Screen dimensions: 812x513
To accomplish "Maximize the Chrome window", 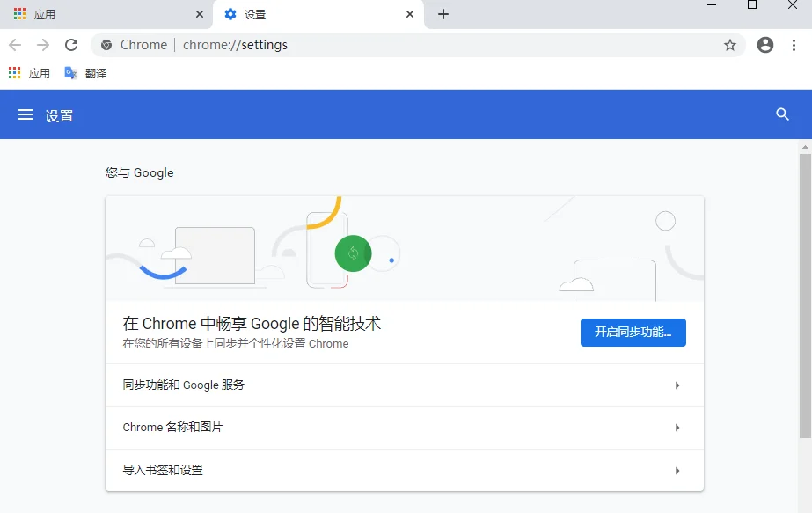I will pos(752,5).
